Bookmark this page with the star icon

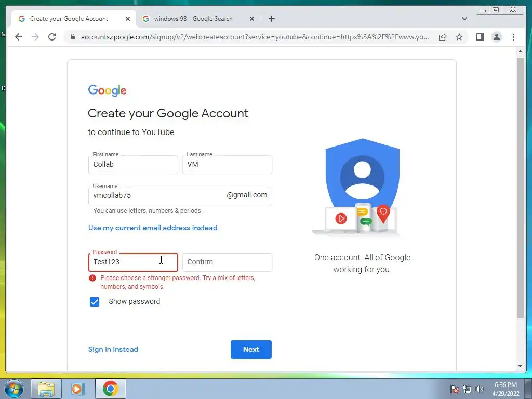click(459, 37)
